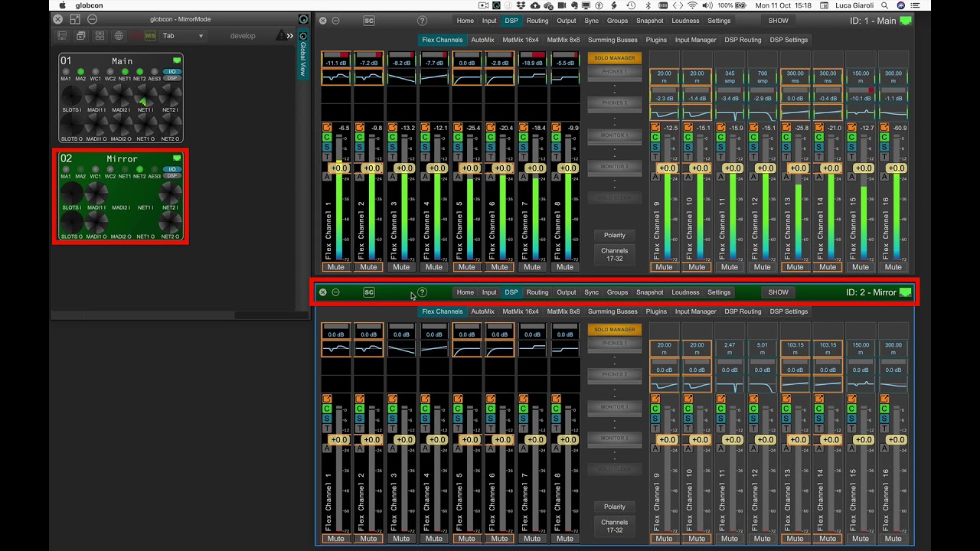
Task: Open the SC icon in the Main window header
Action: pos(369,21)
